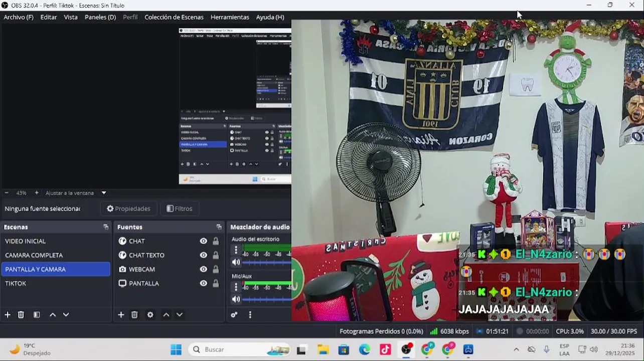Viewport: 644px width, 361px height.
Task: Add a new source in Fuentes panel
Action: coord(121,315)
